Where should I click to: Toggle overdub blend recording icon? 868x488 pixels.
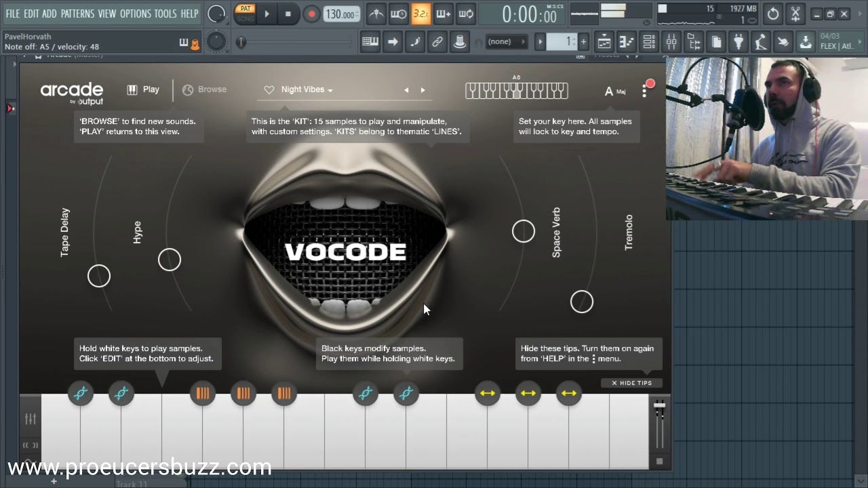pos(443,14)
